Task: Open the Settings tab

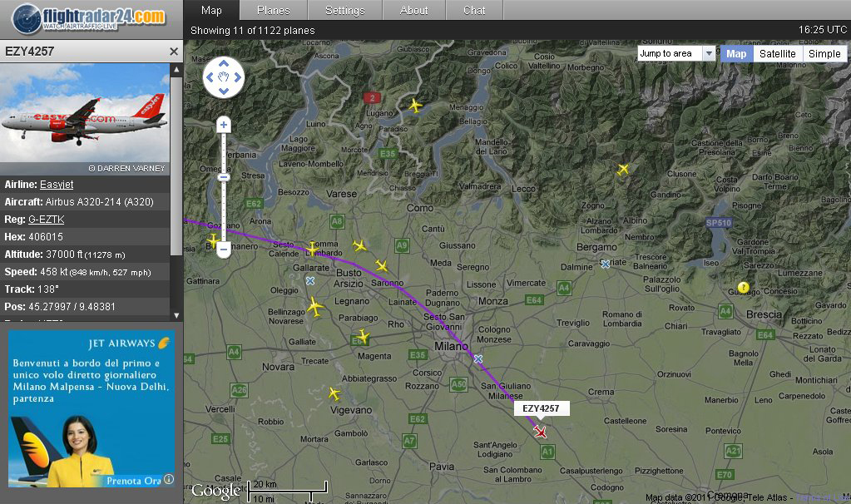Action: pos(345,10)
